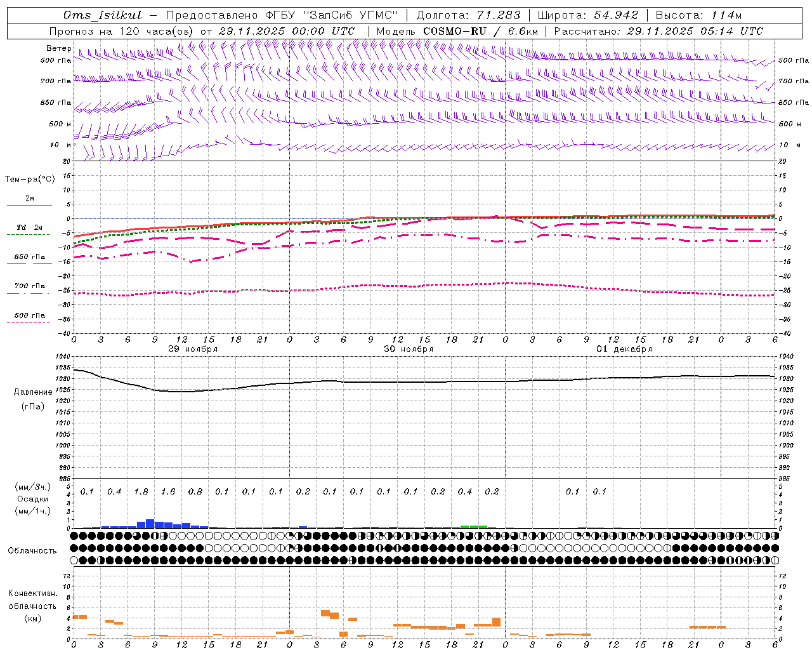Click the 30 ноября date label
Image resolution: width=812 pixels, height=650 pixels.
click(x=409, y=349)
